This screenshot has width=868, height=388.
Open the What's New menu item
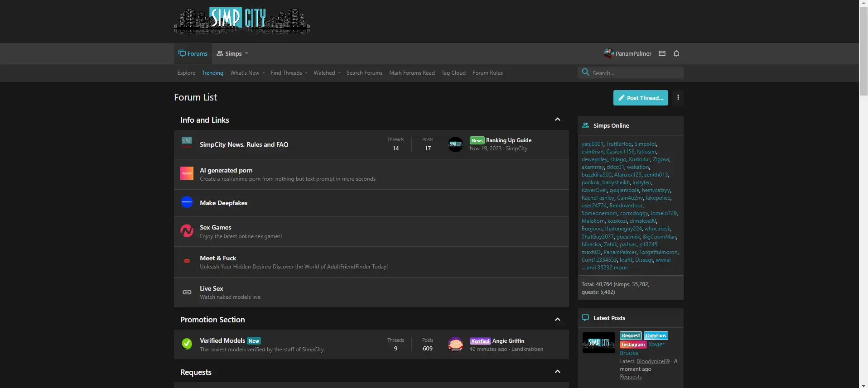(245, 73)
